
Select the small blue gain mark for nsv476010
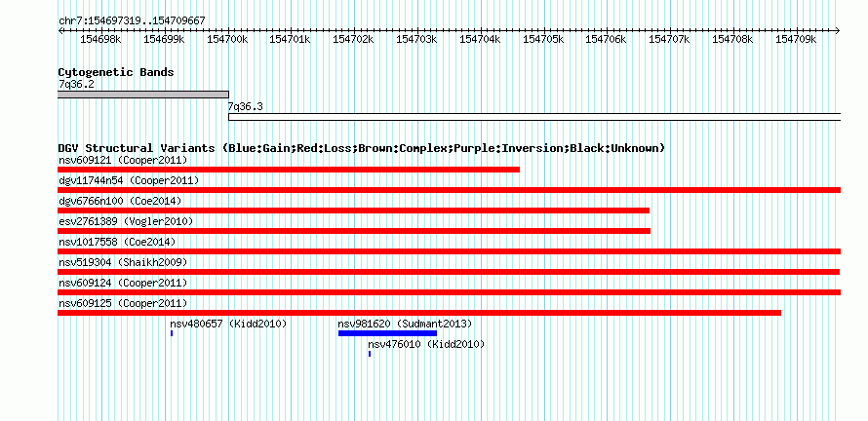370,354
